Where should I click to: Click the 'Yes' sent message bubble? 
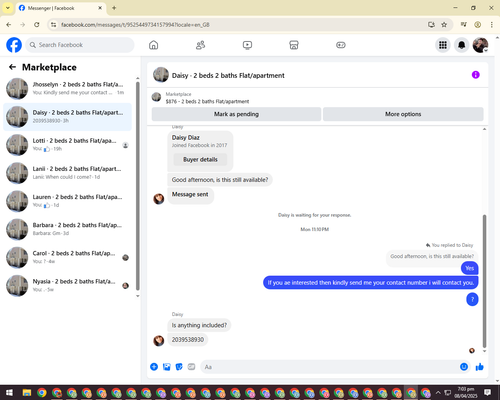coord(469,268)
